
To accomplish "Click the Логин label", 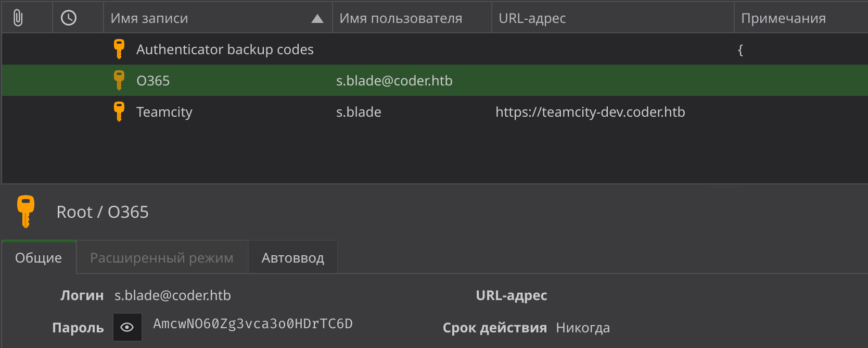I will pyautogui.click(x=82, y=295).
